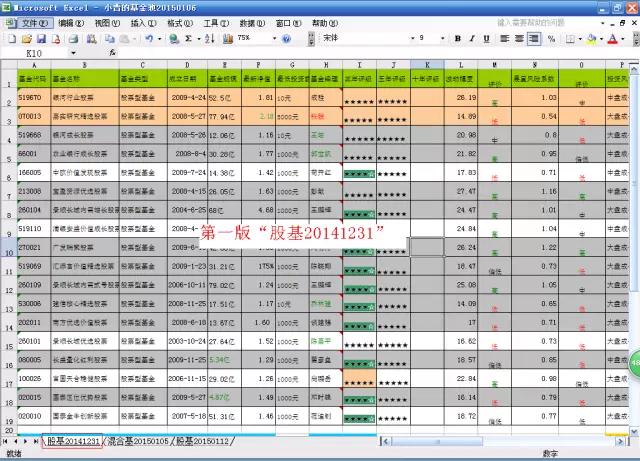The image size is (640, 461).
Task: Select row 10 header
Action: pyautogui.click(x=9, y=247)
